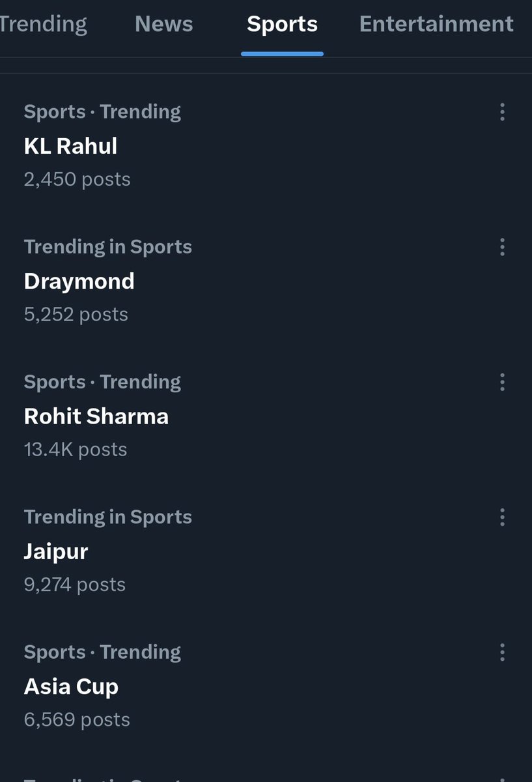Image resolution: width=532 pixels, height=782 pixels.
Task: Open the Draymond trending topic
Action: pos(79,281)
